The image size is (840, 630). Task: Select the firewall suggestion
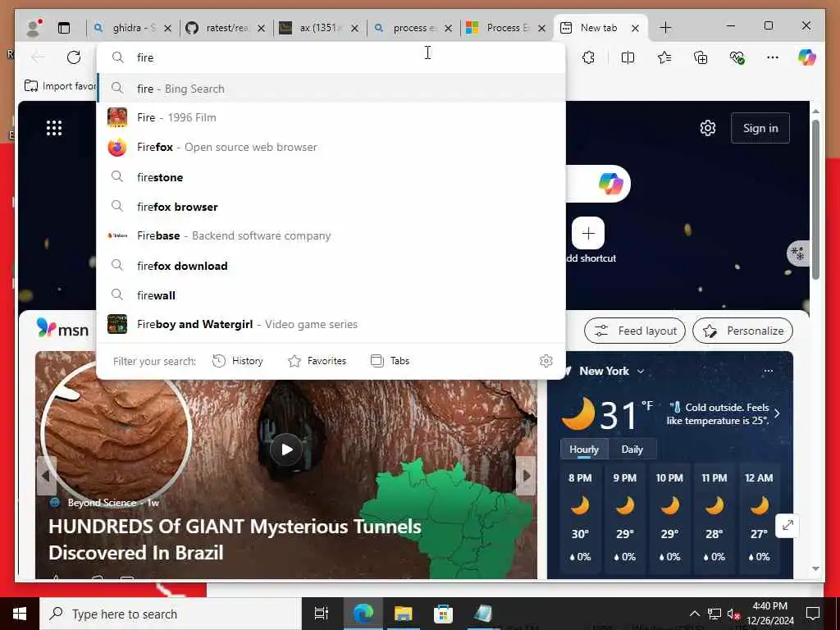pos(331,295)
